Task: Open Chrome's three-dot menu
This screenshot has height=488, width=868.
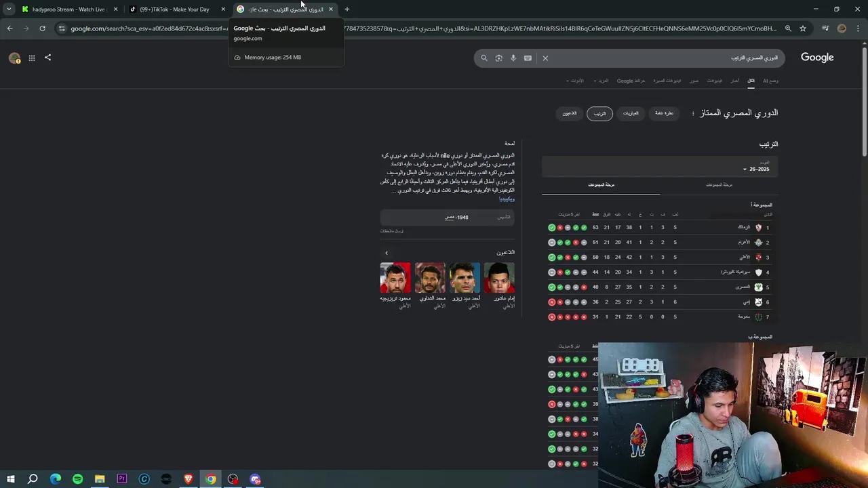Action: (858, 28)
